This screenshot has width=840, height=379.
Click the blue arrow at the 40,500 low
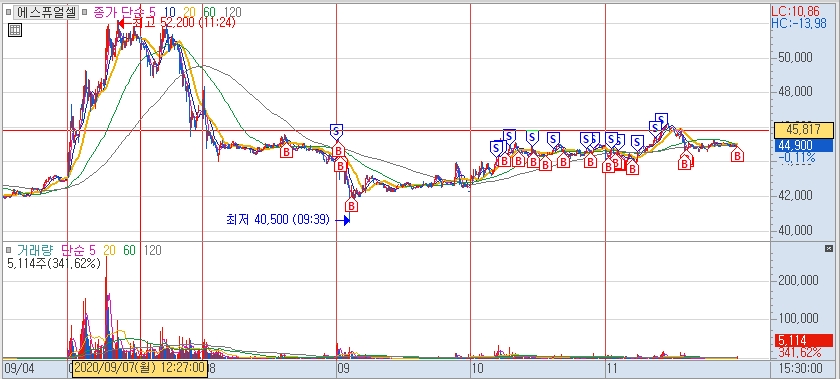(x=343, y=220)
